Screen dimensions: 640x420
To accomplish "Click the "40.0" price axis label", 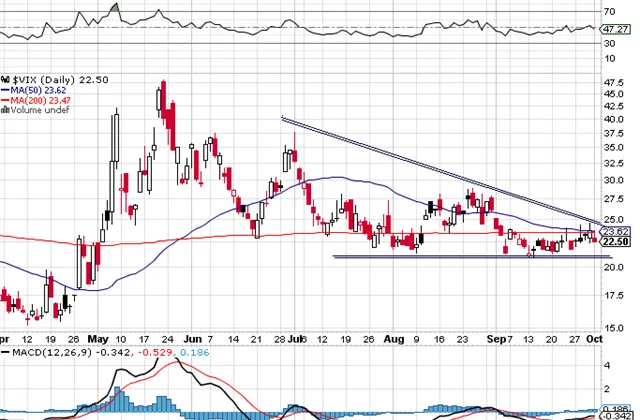I will pos(614,120).
